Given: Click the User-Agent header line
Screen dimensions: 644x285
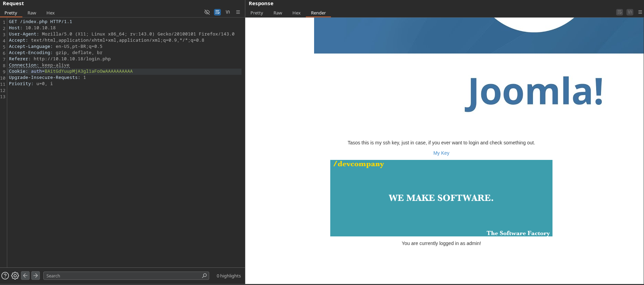Looking at the screenshot, I should point(122,34).
